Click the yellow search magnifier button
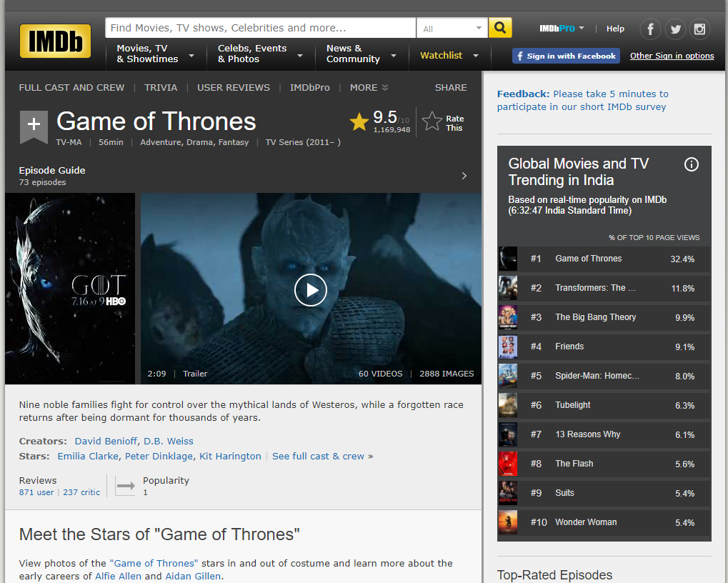728x583 pixels. pos(500,28)
